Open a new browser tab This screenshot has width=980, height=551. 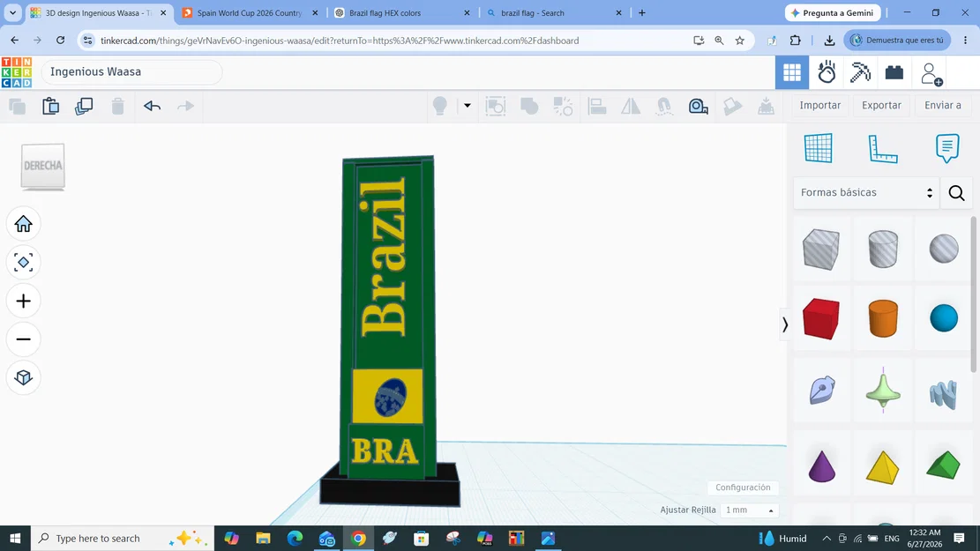click(642, 12)
